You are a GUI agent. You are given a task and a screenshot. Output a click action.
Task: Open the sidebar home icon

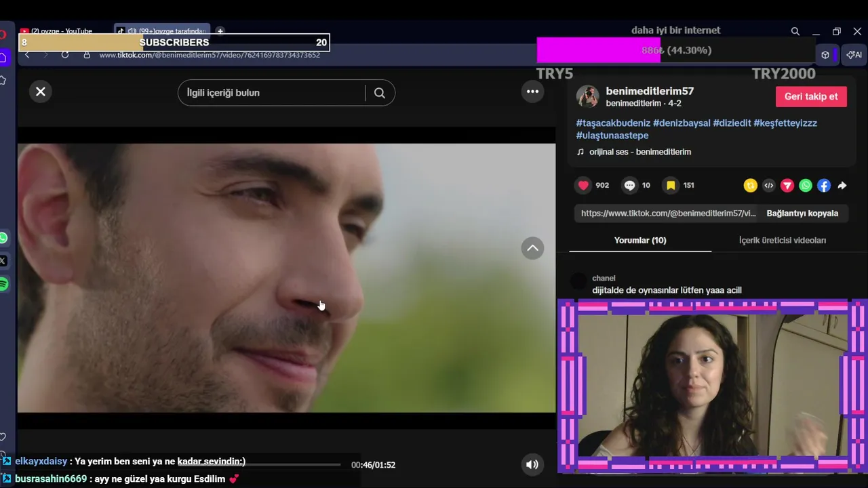coord(3,58)
